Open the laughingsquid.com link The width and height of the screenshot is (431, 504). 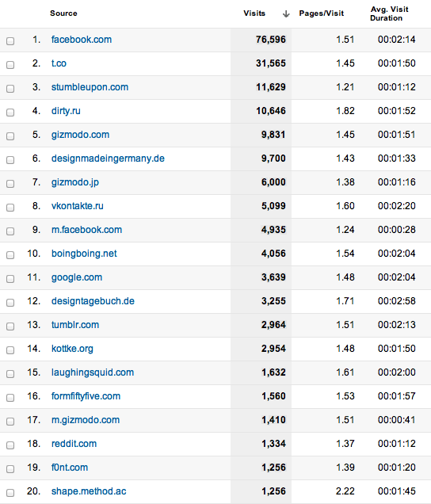[x=93, y=372]
